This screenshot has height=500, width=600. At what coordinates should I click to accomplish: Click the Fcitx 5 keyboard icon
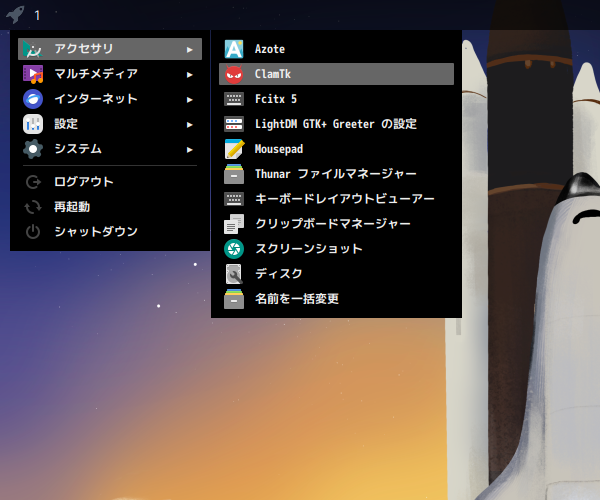click(x=234, y=99)
